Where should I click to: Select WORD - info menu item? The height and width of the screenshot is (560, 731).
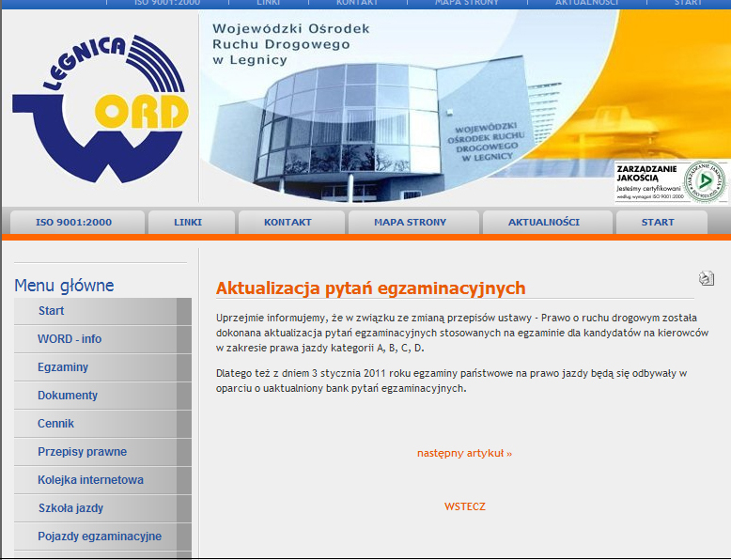pos(102,339)
